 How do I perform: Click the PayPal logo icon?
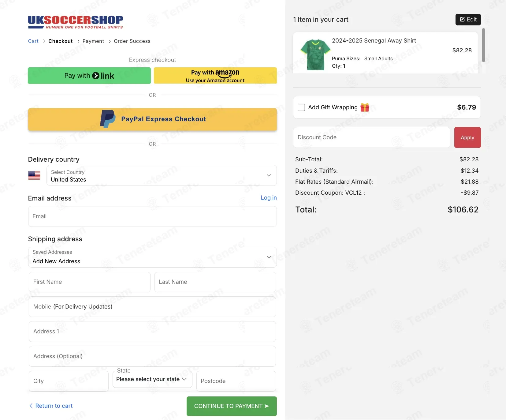point(108,119)
